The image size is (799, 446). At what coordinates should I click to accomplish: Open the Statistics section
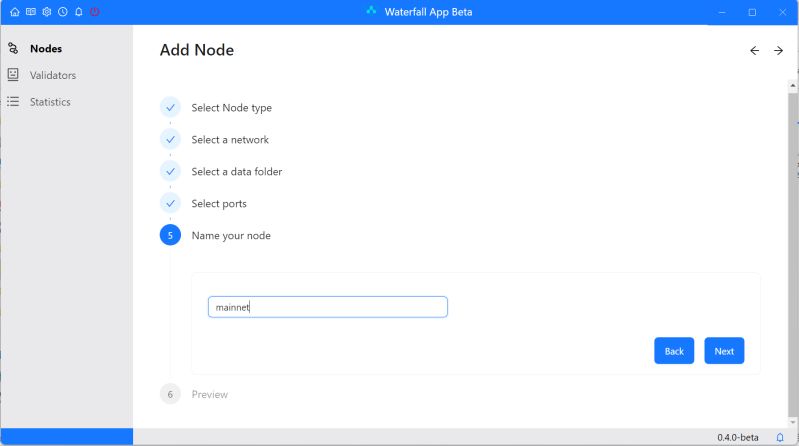[x=50, y=102]
